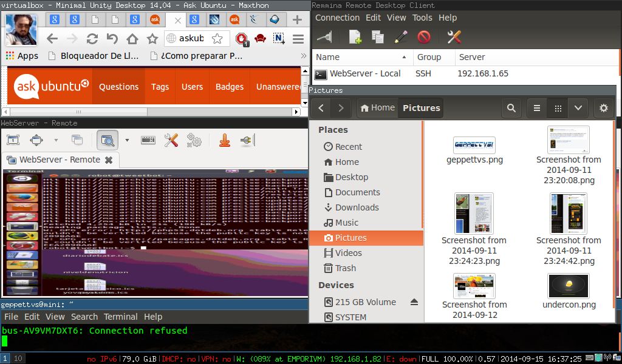Viewport: 622px width, 364px height.
Task: Close the active browser tab
Action: [178, 20]
